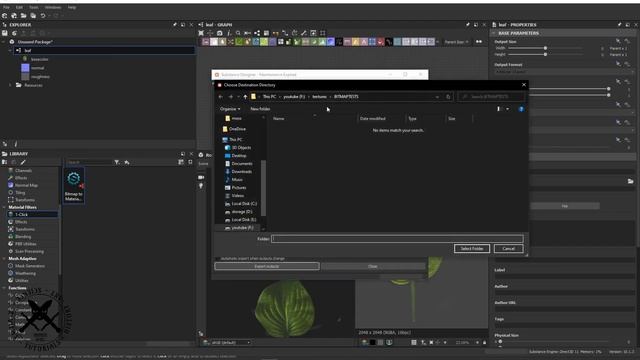Open the Help menu

tap(72, 7)
